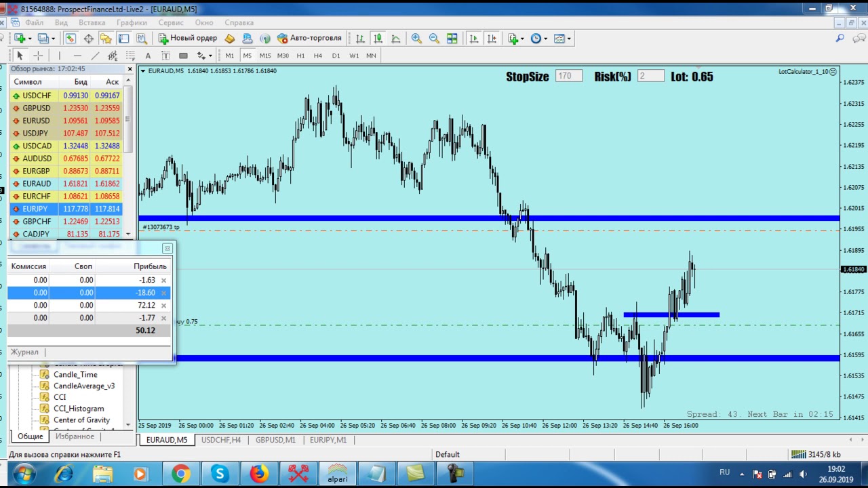Switch to GBPUSD,M1 chart tab
Viewport: 868px width, 488px height.
[275, 440]
